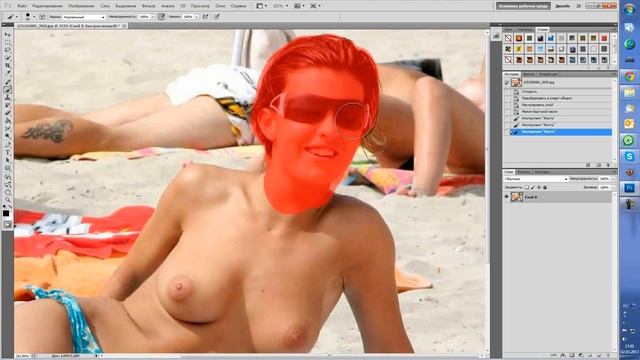
Task: Open the Редактирование menu
Action: [47, 6]
